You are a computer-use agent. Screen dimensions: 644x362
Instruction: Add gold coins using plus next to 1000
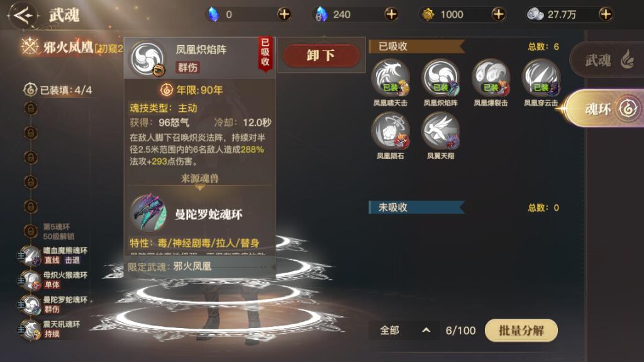tap(498, 14)
